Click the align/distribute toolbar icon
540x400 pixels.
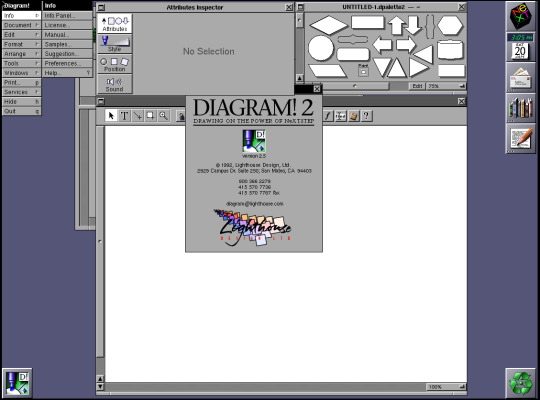pyautogui.click(x=341, y=116)
